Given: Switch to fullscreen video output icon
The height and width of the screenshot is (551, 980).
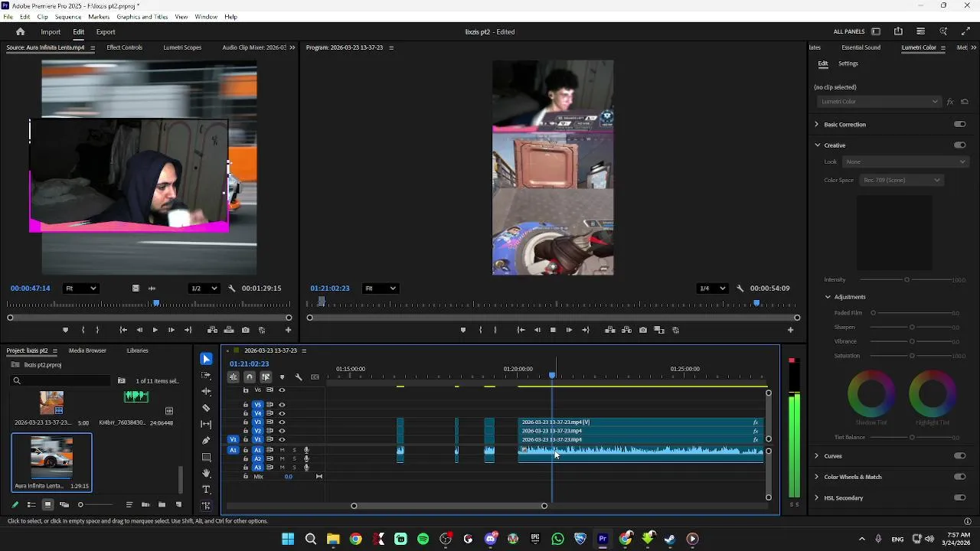Looking at the screenshot, I should [965, 31].
